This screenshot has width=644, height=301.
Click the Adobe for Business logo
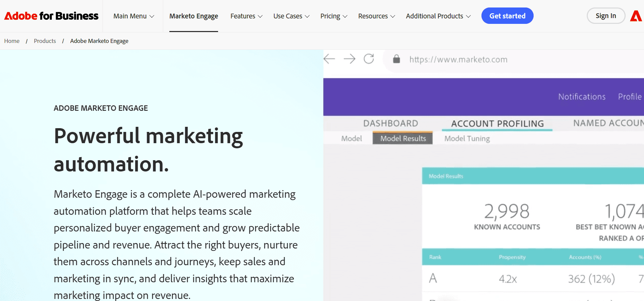tap(51, 16)
